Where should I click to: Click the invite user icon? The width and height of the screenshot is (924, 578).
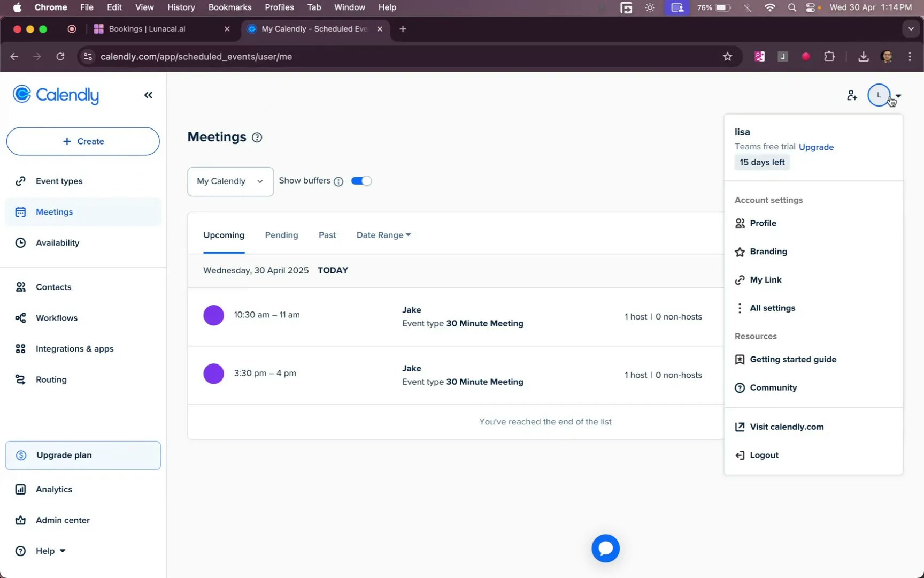point(852,96)
